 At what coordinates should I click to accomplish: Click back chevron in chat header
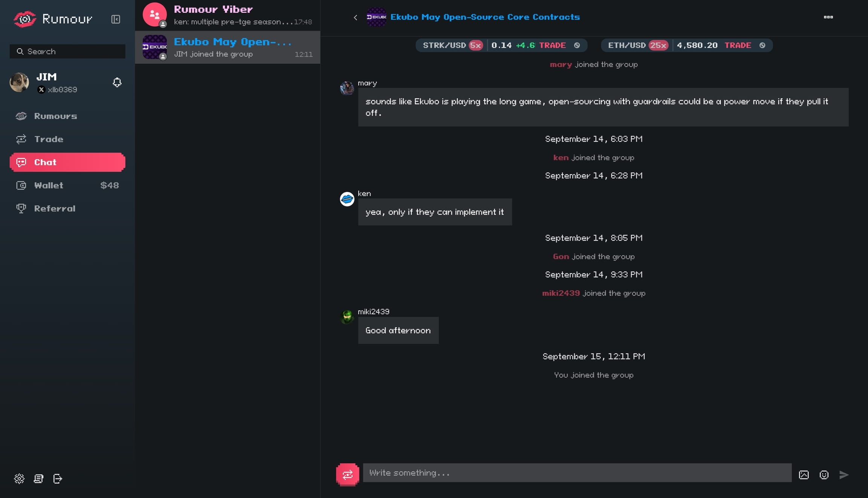(355, 17)
